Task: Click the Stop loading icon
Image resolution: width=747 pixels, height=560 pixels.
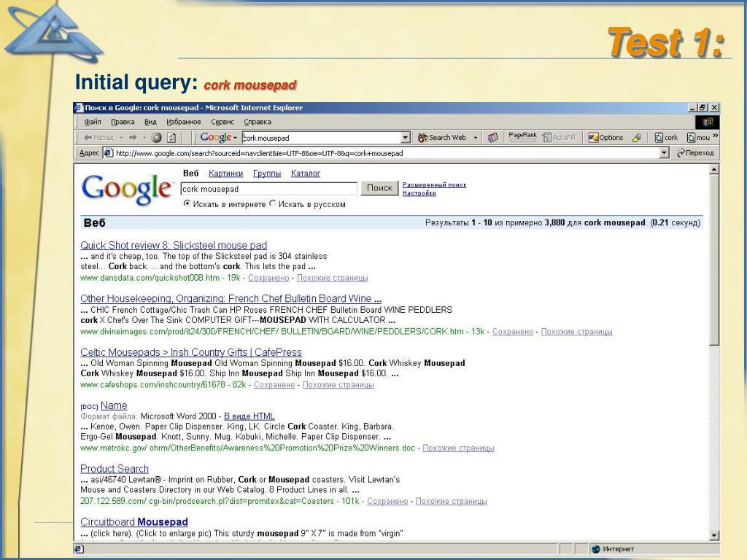Action: tap(156, 138)
